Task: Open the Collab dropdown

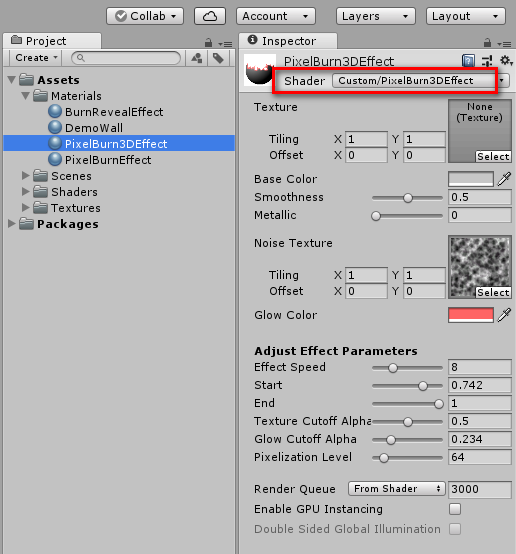Action: [145, 16]
